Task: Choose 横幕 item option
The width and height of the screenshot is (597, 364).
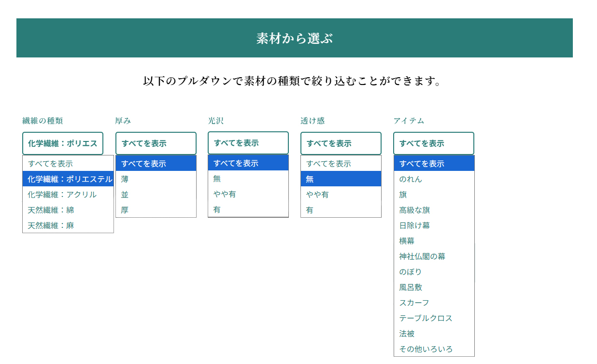Action: tap(434, 241)
